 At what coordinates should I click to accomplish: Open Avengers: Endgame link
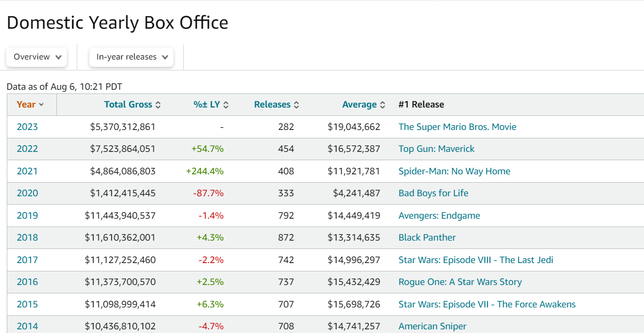tap(439, 216)
